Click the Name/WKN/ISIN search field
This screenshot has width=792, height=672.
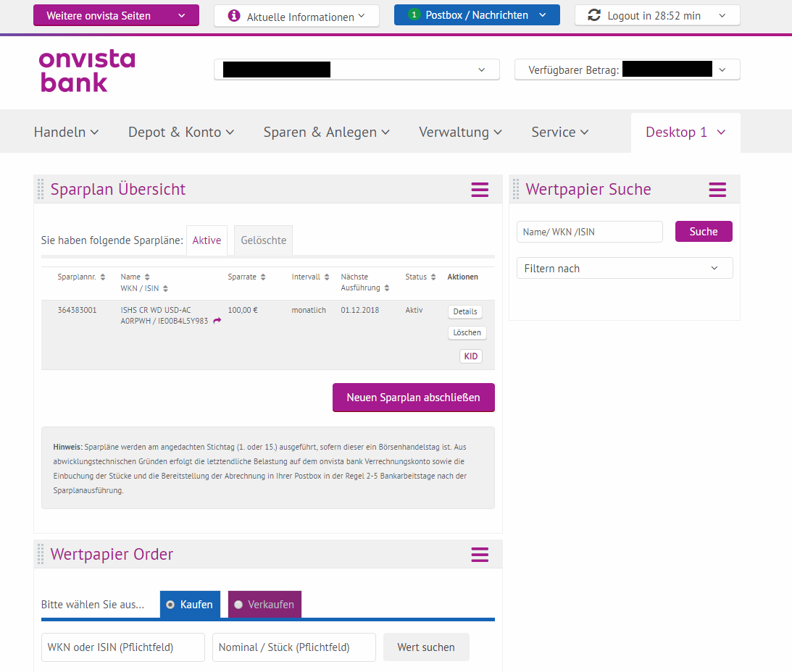[589, 232]
